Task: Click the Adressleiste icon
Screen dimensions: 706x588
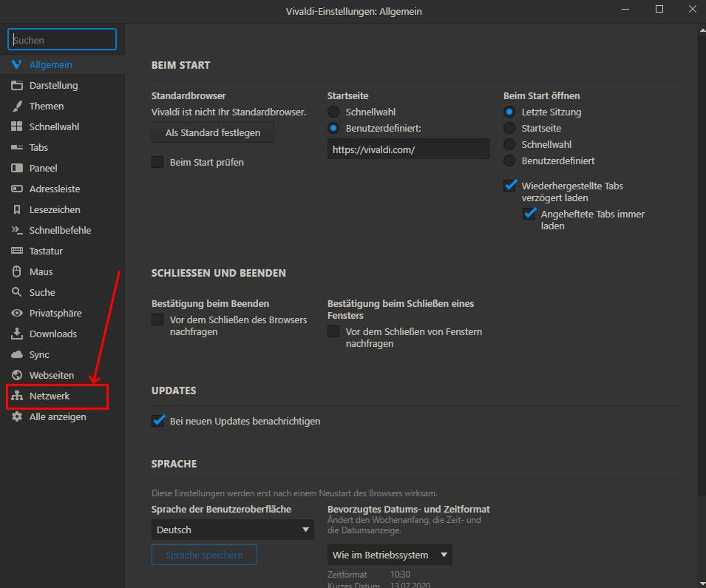Action: [17, 189]
